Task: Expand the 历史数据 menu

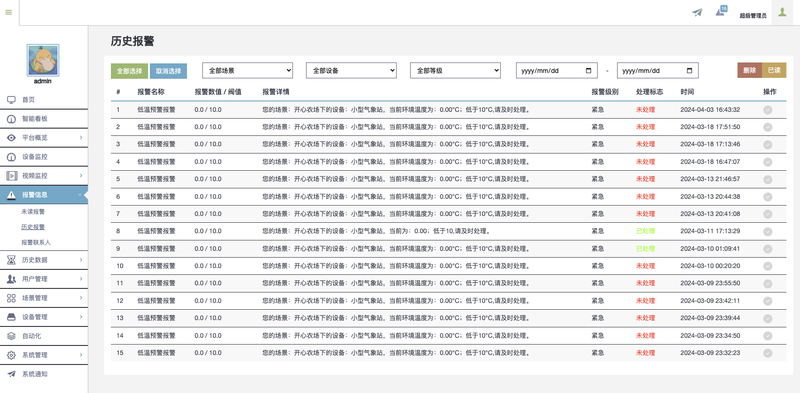Action: (x=44, y=260)
